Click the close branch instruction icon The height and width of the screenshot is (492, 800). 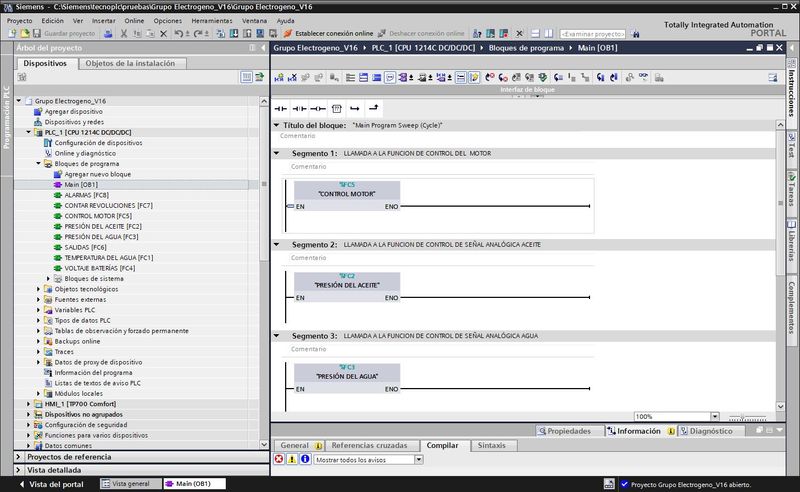tap(373, 108)
